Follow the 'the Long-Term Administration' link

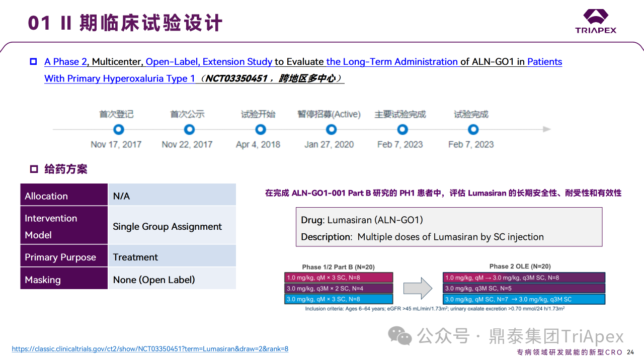click(x=391, y=62)
